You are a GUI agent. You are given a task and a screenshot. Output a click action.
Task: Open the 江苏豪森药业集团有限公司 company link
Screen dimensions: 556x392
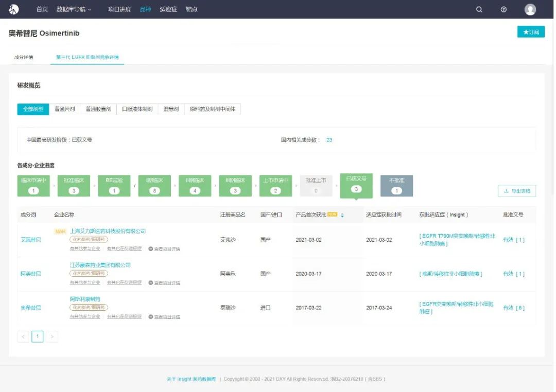[x=100, y=265]
